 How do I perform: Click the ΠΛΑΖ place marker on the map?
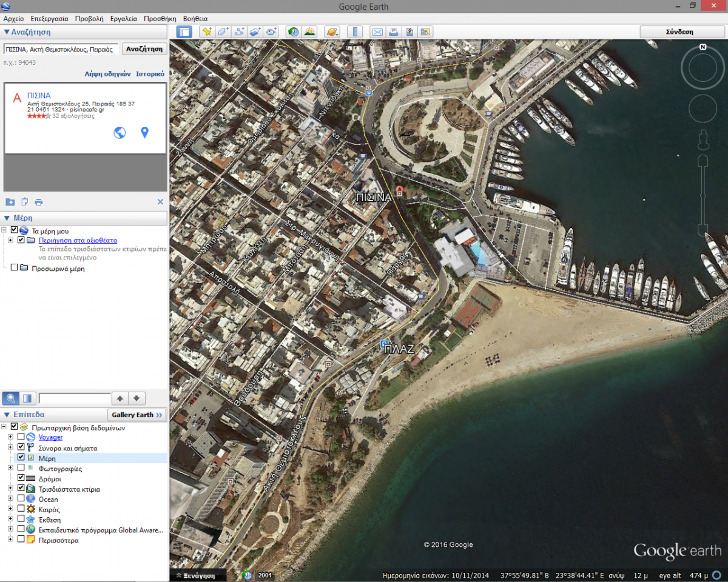[385, 344]
